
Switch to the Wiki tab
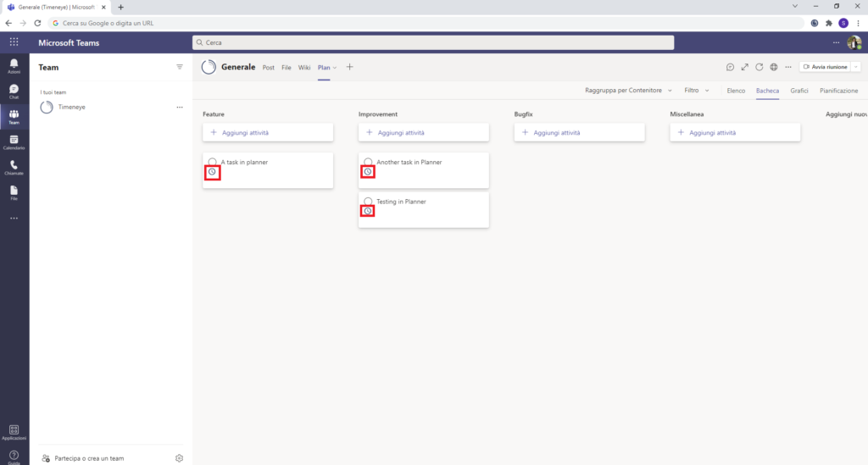click(x=304, y=68)
